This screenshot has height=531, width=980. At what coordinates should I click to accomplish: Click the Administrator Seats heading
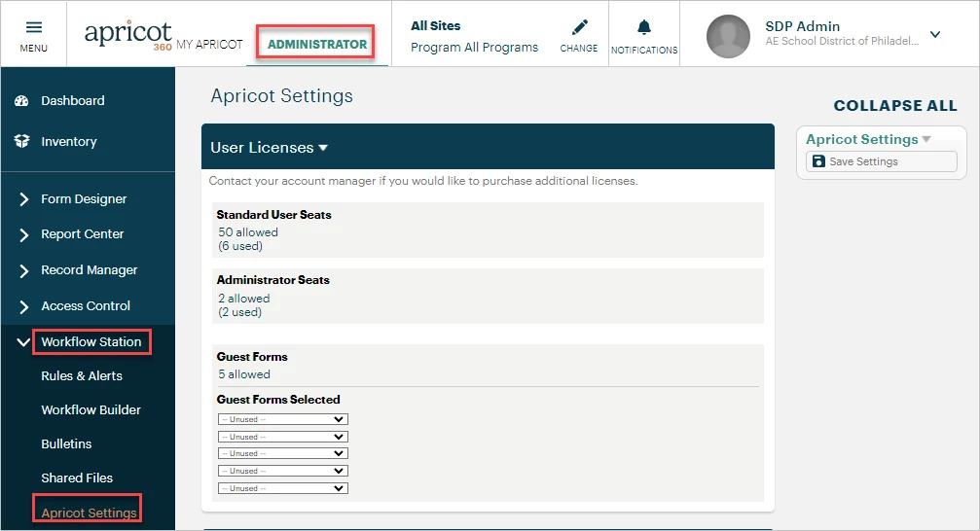273,280
